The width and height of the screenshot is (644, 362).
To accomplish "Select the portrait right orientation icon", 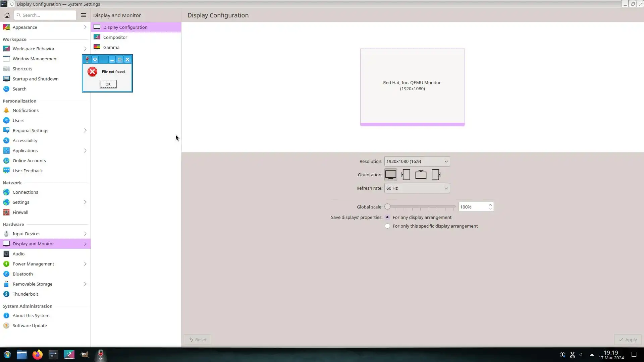I will [436, 175].
